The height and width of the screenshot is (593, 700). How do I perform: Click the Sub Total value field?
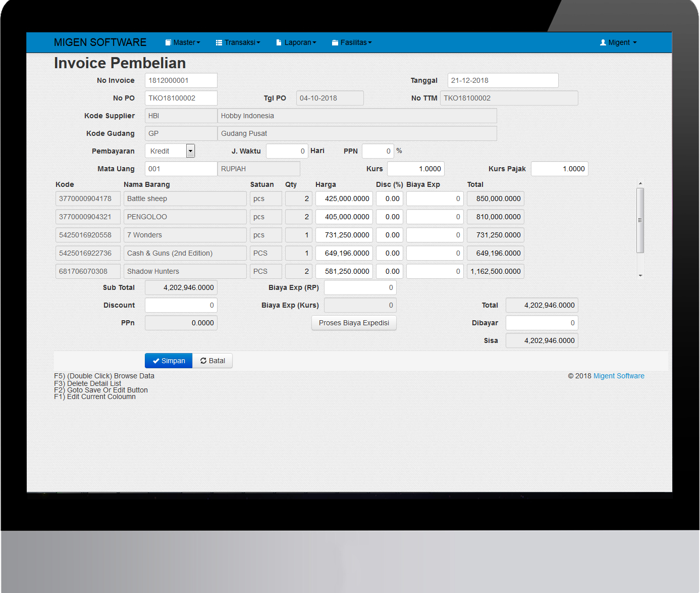tap(181, 287)
